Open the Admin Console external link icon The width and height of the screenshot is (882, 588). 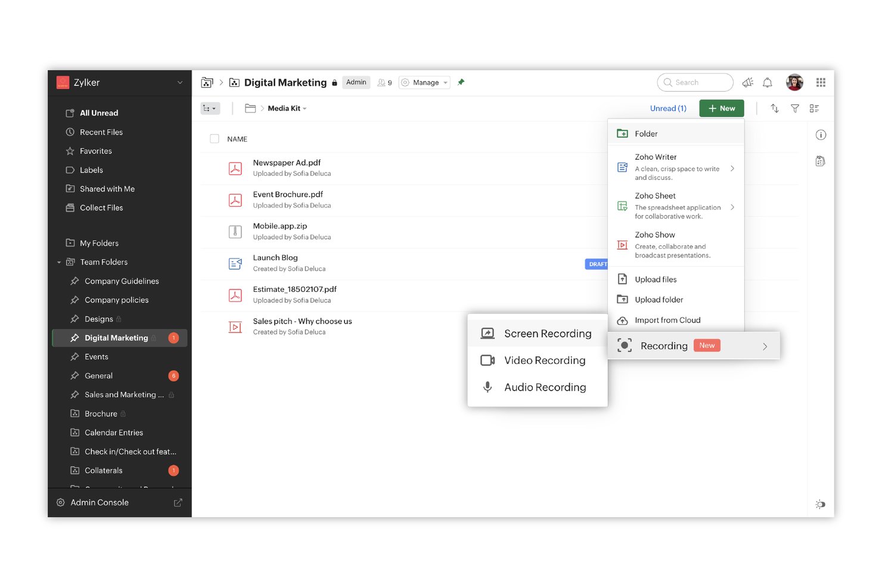[x=178, y=503]
